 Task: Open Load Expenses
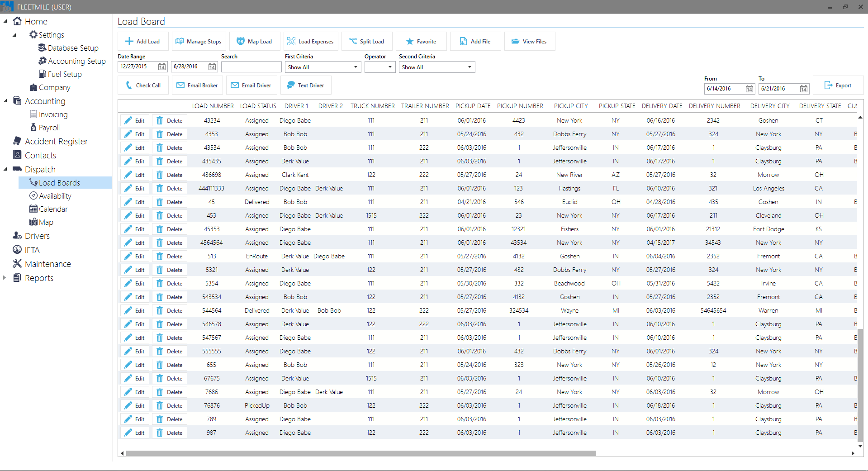pyautogui.click(x=311, y=41)
